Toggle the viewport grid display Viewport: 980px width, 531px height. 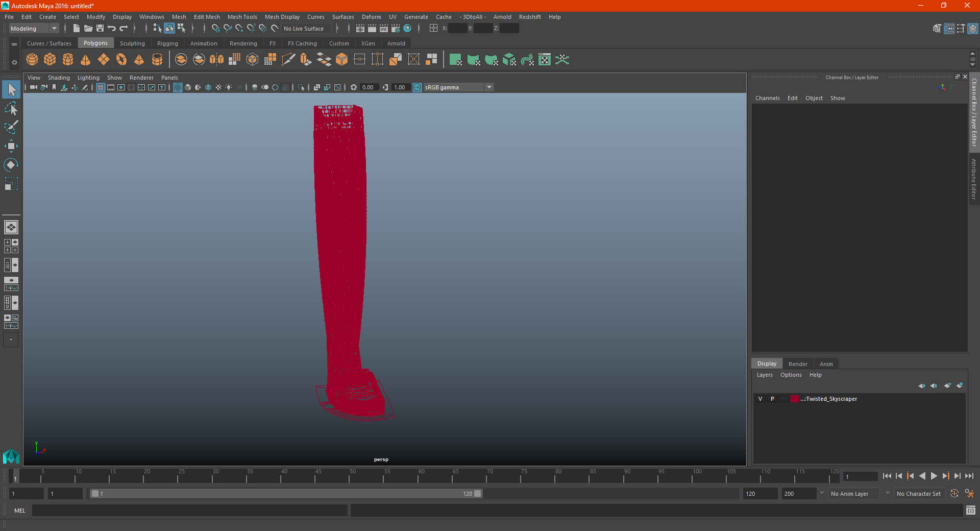coord(101,88)
